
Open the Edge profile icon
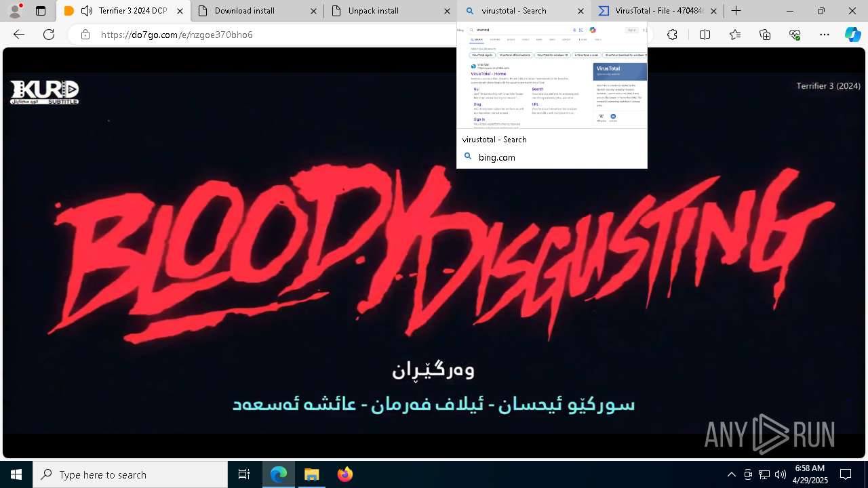pyautogui.click(x=15, y=11)
